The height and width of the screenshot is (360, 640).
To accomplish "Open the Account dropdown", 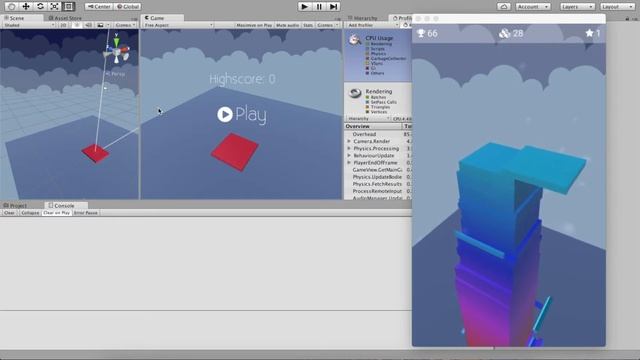I will (533, 7).
